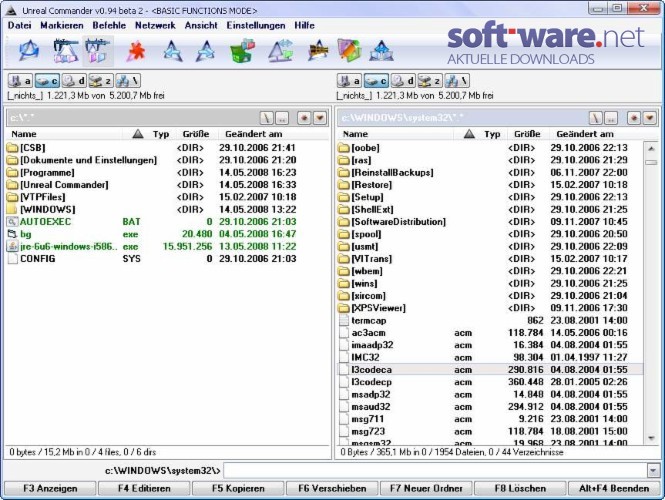Click Alt+F4 Beenden button

(614, 489)
